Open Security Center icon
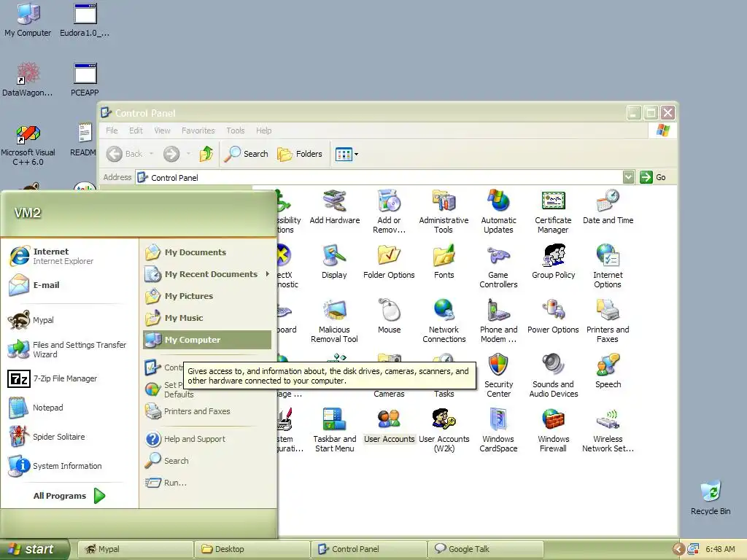 click(498, 376)
